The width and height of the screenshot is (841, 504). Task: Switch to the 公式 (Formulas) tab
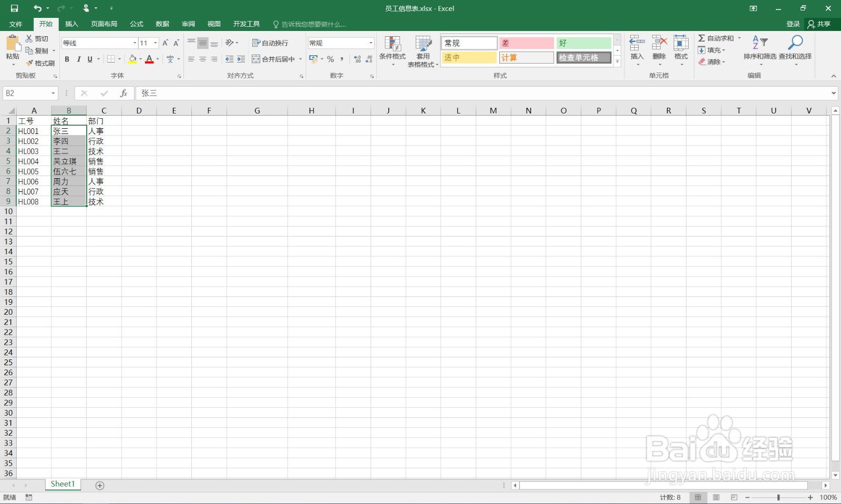pos(137,24)
